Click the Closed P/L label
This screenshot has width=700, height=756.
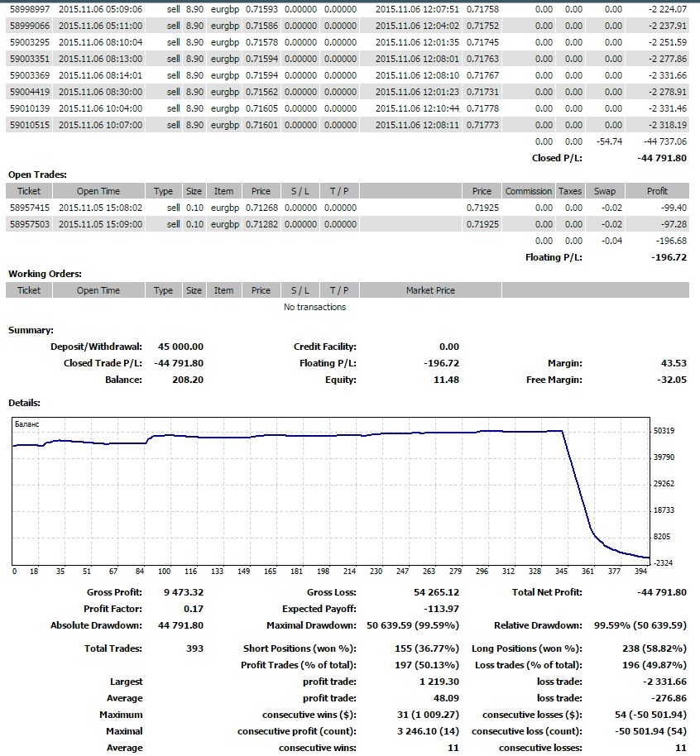[x=557, y=158]
